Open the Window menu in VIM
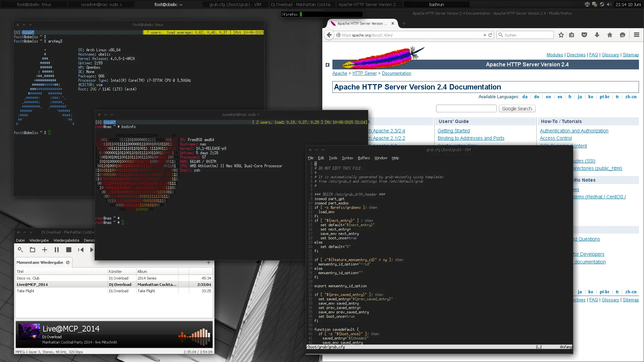This screenshot has height=362, width=644. [381, 158]
